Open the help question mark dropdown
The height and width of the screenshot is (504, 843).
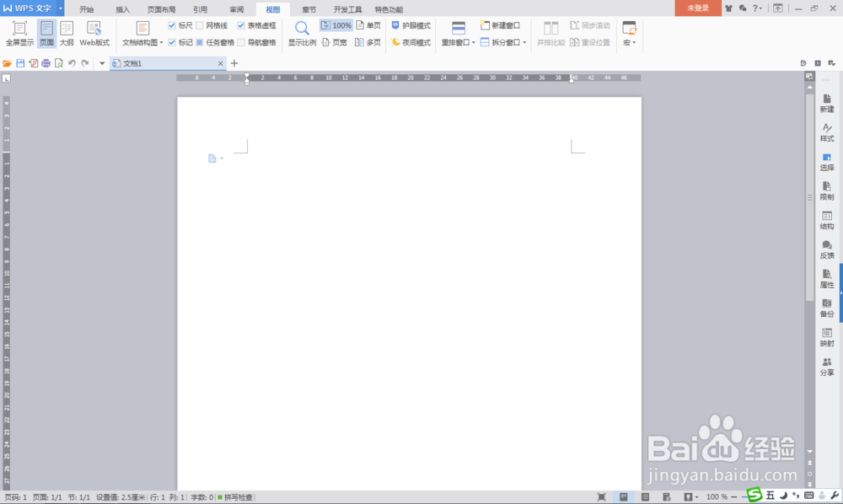757,8
